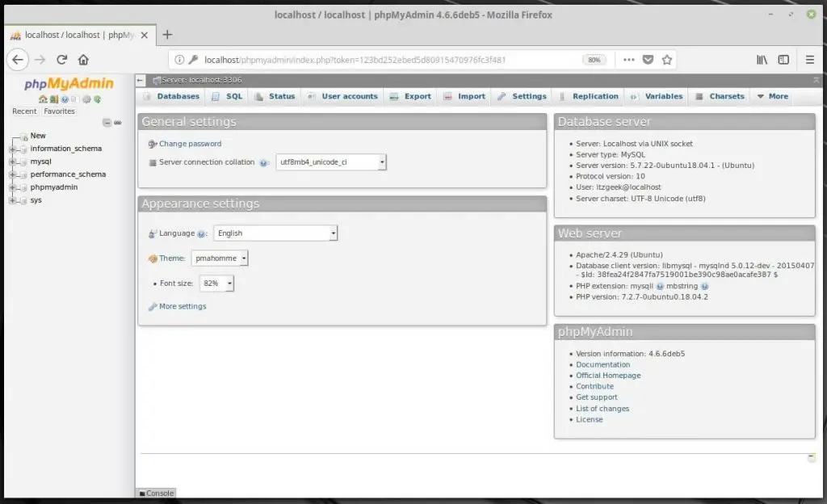Image resolution: width=827 pixels, height=504 pixels.
Task: Click More settings link
Action: [x=183, y=306]
